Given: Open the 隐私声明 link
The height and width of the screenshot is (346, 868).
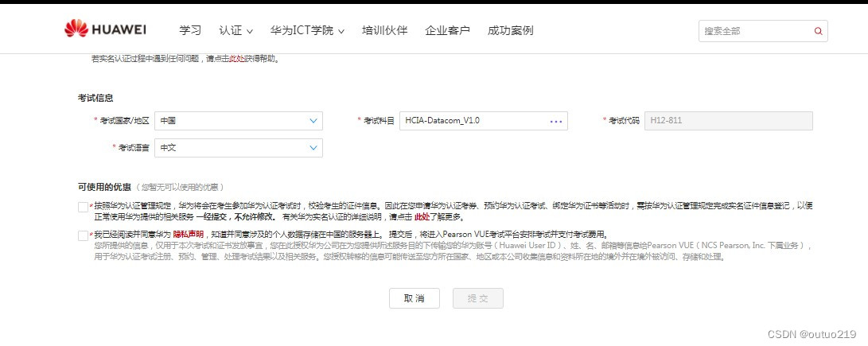Looking at the screenshot, I should (x=189, y=234).
